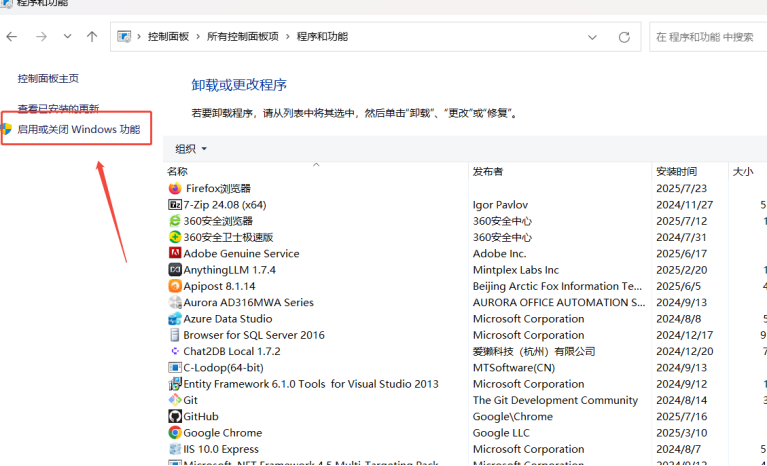Select Entity Framework 6.1.0 Tools name
767x466 pixels.
coord(311,384)
